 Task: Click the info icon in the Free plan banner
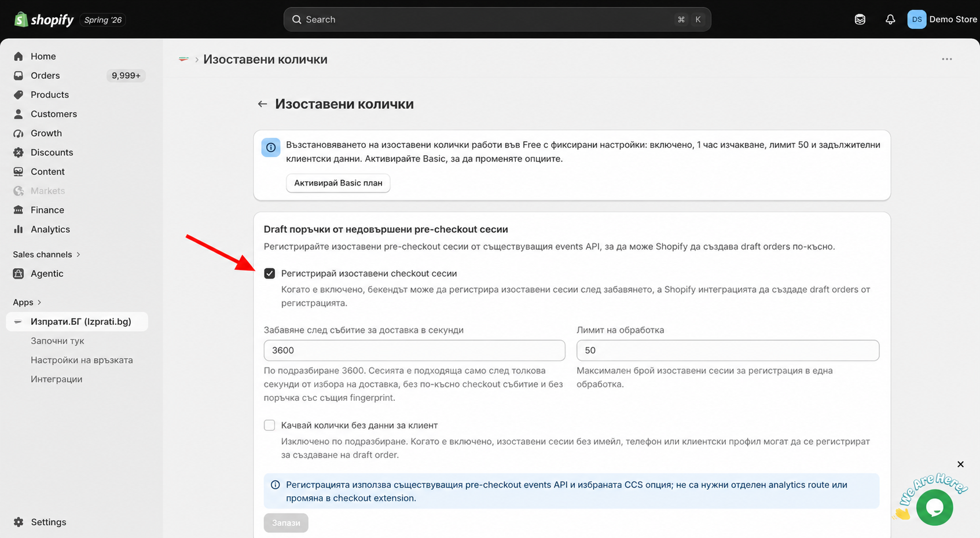pyautogui.click(x=271, y=147)
